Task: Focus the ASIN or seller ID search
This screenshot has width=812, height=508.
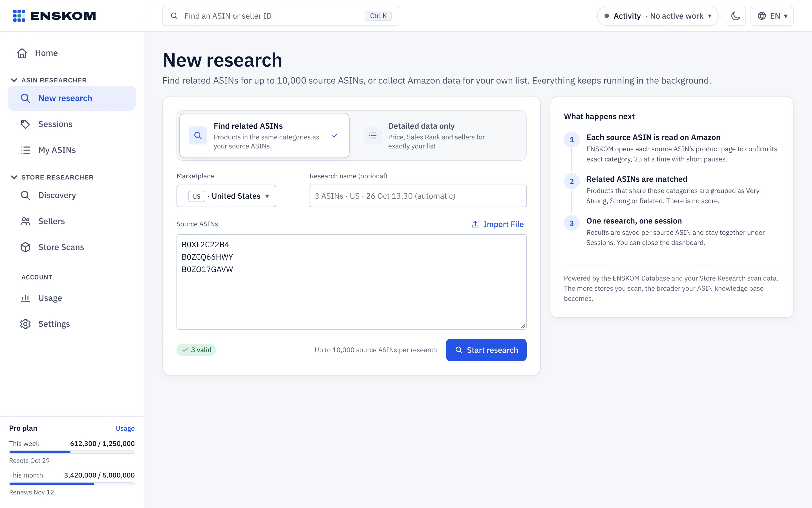Action: [281, 16]
